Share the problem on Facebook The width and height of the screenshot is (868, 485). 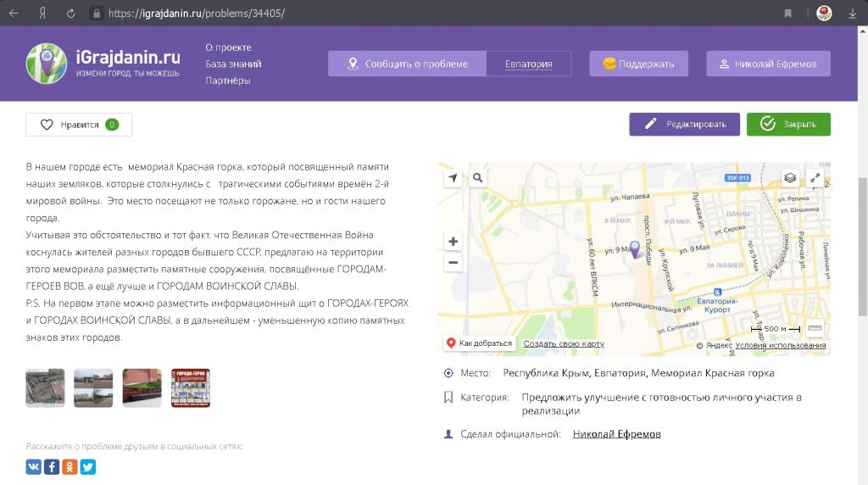52,466
